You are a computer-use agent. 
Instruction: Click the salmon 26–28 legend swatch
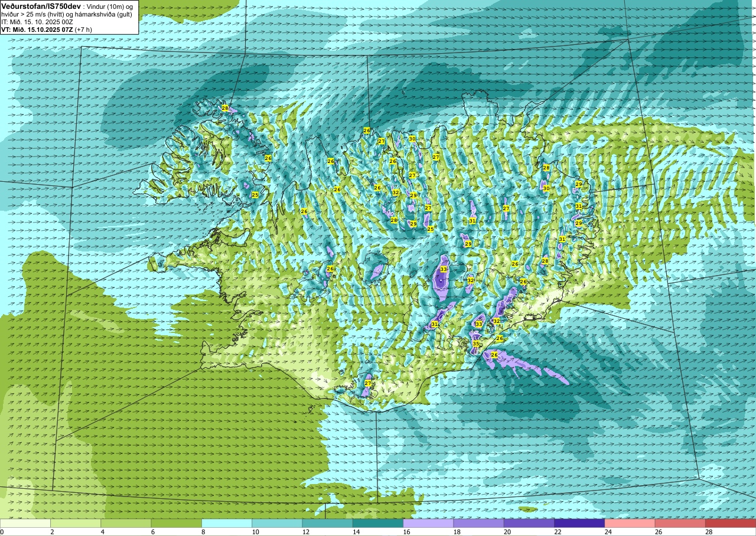pos(680,523)
